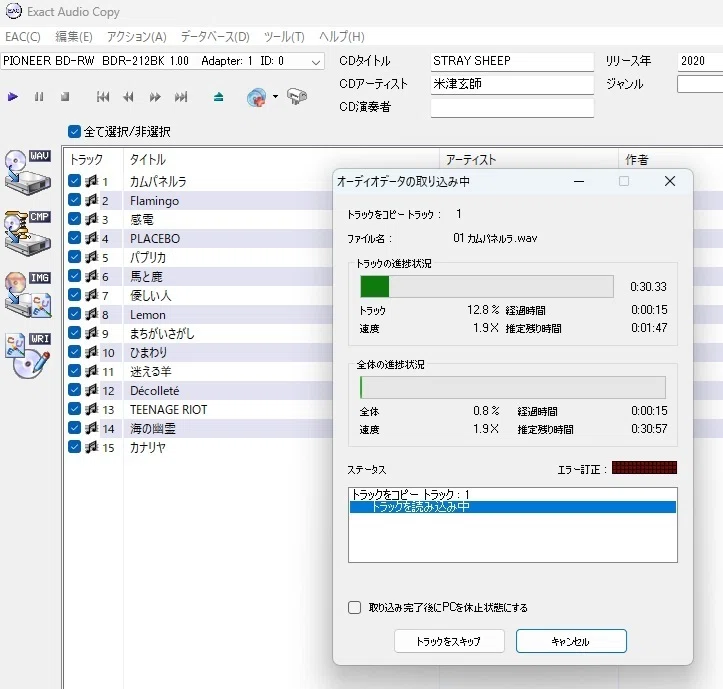The height and width of the screenshot is (689, 723).
Task: Click the WRI write CD icon
Action: click(28, 355)
